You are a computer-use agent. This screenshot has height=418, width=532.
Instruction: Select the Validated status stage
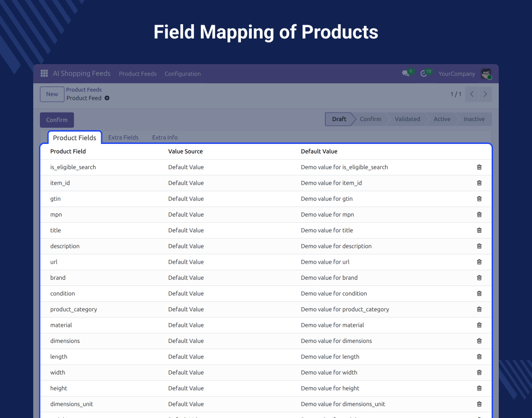(x=407, y=119)
